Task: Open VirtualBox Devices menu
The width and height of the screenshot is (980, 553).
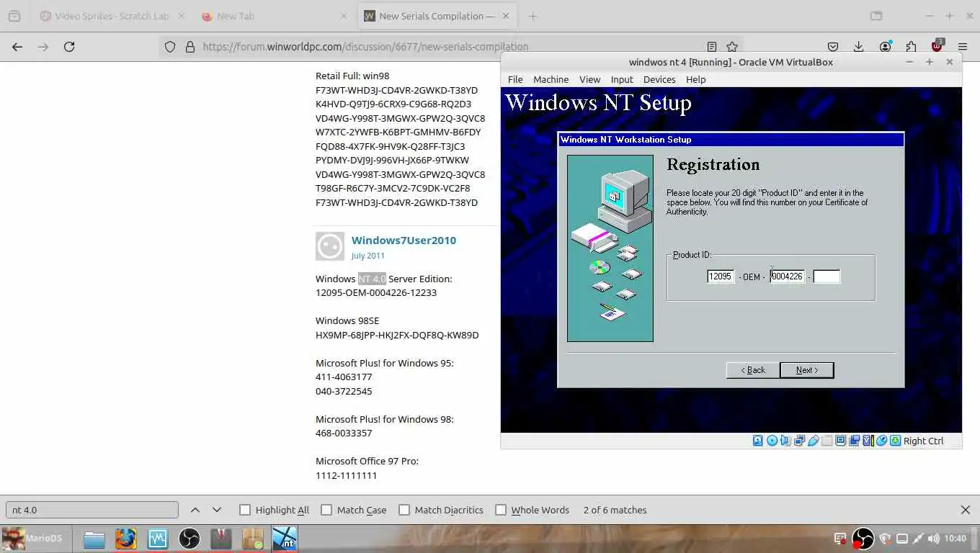Action: coord(659,79)
